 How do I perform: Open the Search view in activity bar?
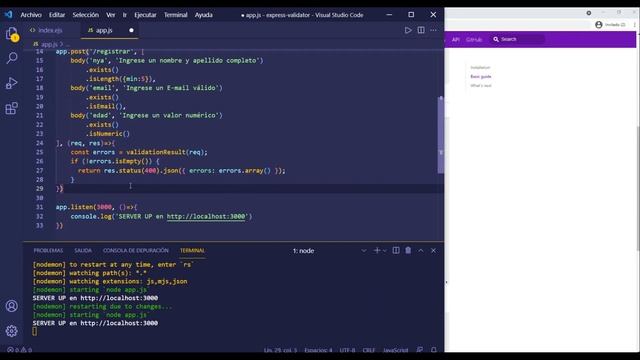tap(12, 58)
